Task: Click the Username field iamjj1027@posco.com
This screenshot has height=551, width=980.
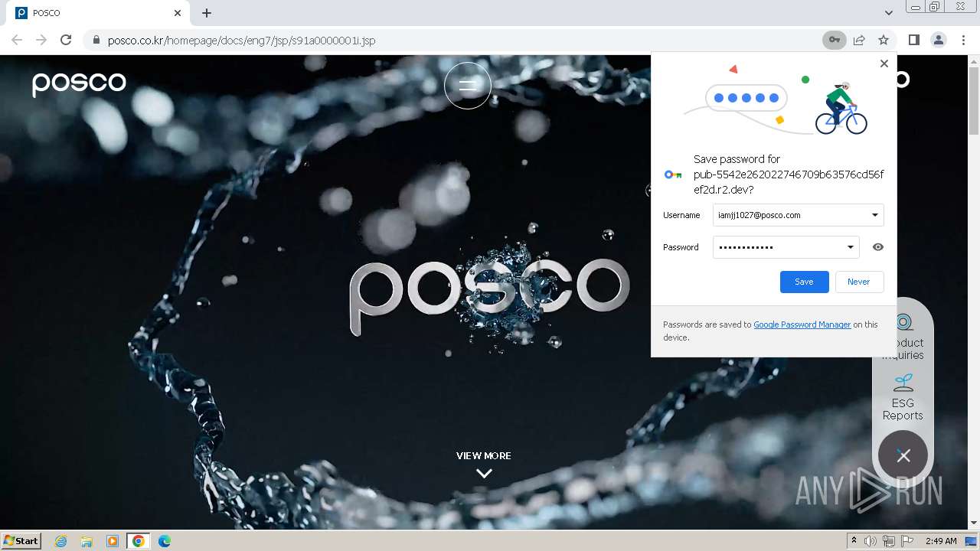Action: point(798,215)
